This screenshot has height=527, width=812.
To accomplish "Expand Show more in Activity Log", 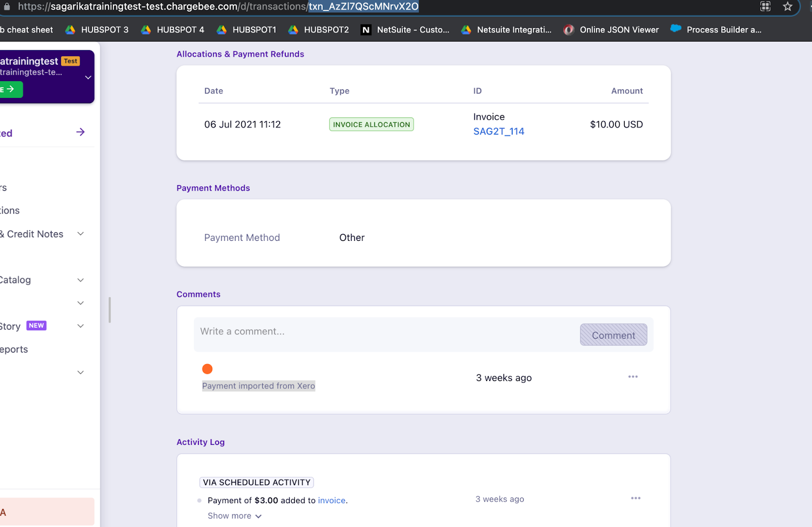I will [234, 516].
